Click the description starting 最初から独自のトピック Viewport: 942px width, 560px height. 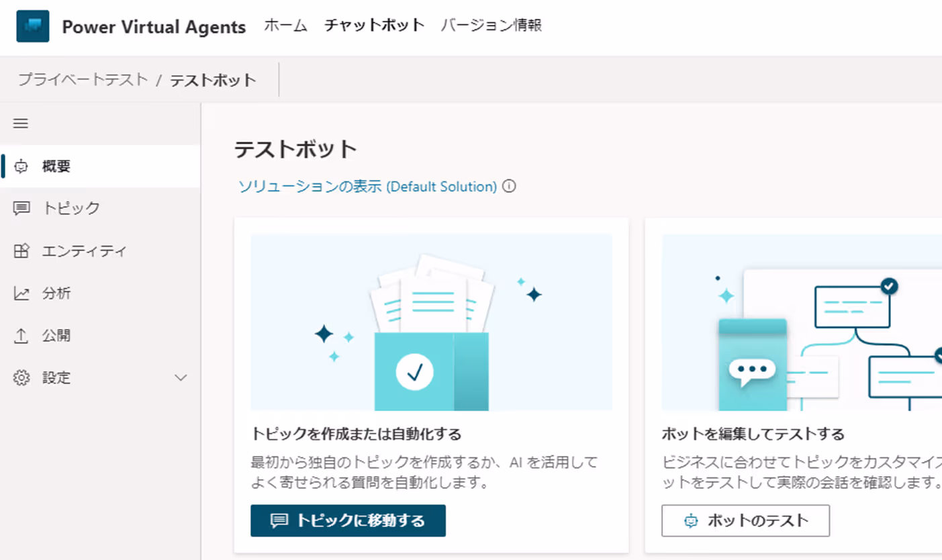[x=424, y=472]
